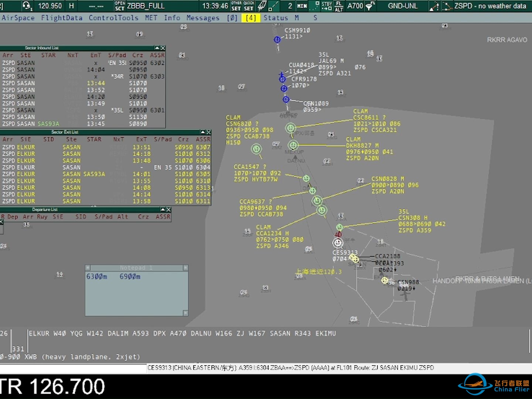Viewport: 532px width, 399px height.
Task: Select the distance separation tool icon
Action: [x=274, y=6]
